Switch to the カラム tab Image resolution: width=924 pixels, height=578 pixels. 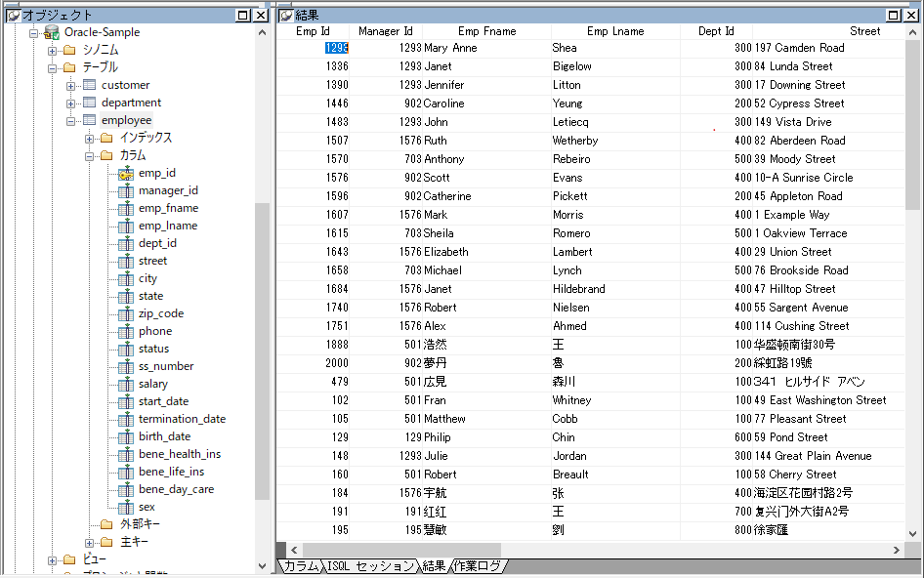tap(301, 566)
